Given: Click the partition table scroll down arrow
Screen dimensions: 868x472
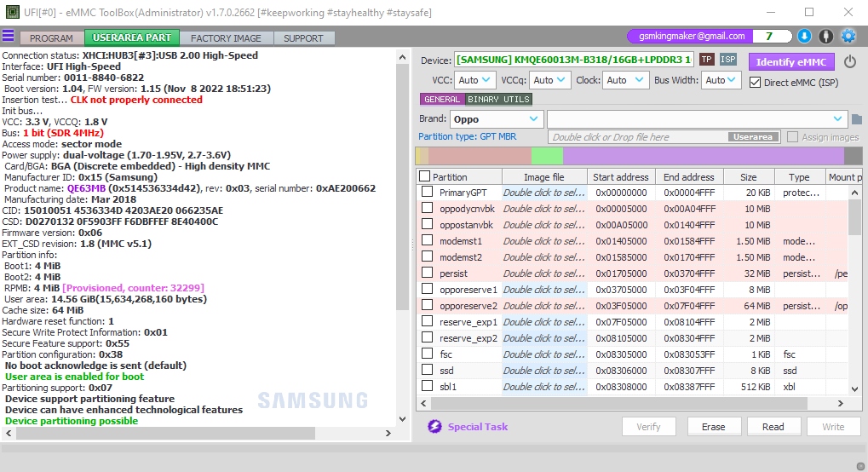Looking at the screenshot, I should point(854,389).
